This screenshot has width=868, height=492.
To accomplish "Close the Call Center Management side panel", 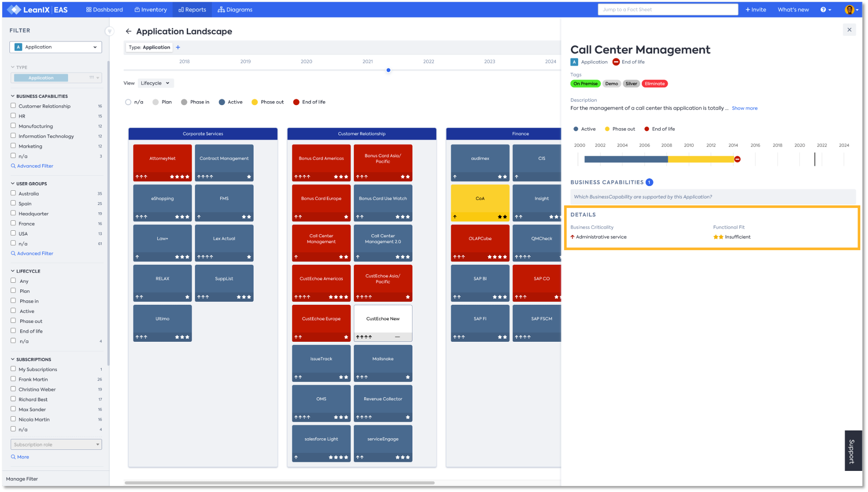I will [849, 30].
